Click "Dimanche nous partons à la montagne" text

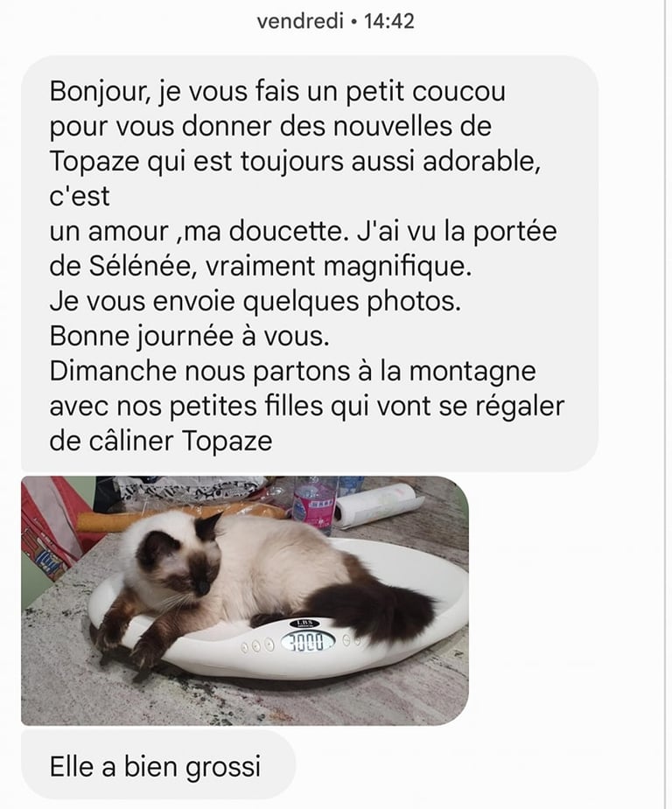click(x=292, y=371)
